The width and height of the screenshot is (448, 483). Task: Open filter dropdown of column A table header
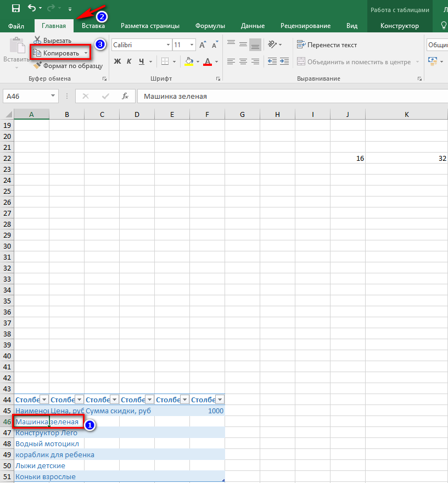[x=44, y=400]
